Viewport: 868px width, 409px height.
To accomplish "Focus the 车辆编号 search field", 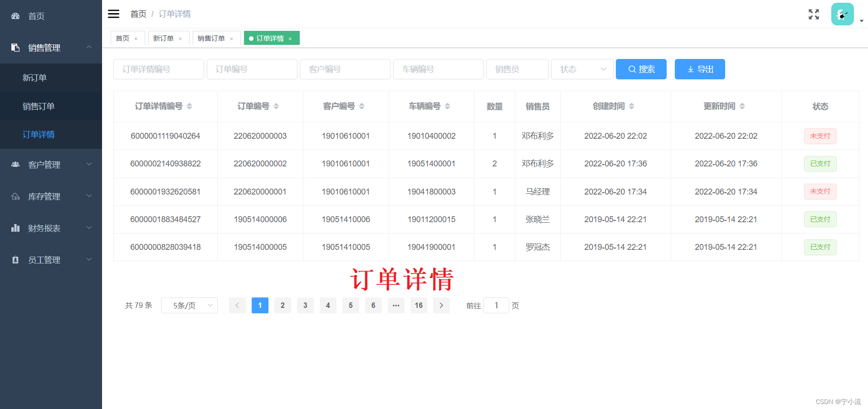I will click(439, 69).
